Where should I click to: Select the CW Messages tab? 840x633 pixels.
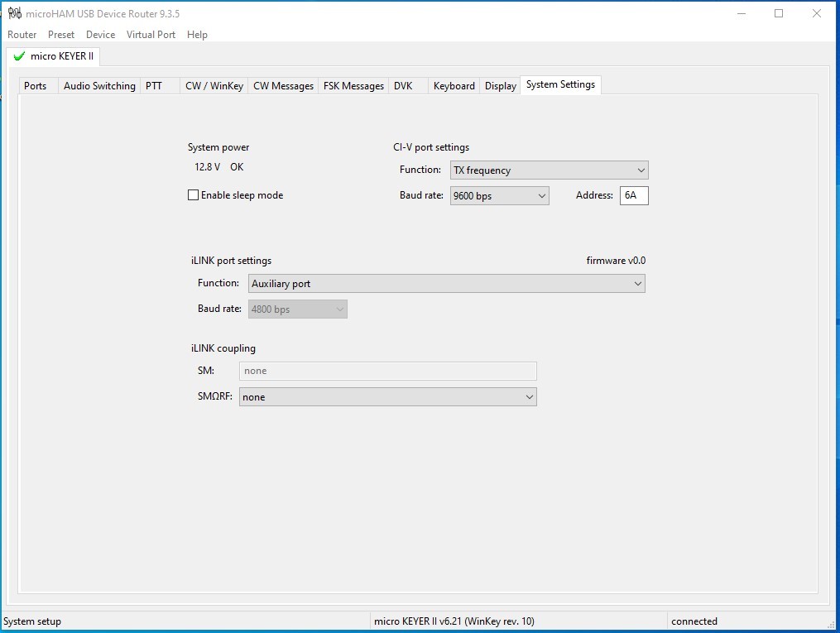click(x=283, y=86)
